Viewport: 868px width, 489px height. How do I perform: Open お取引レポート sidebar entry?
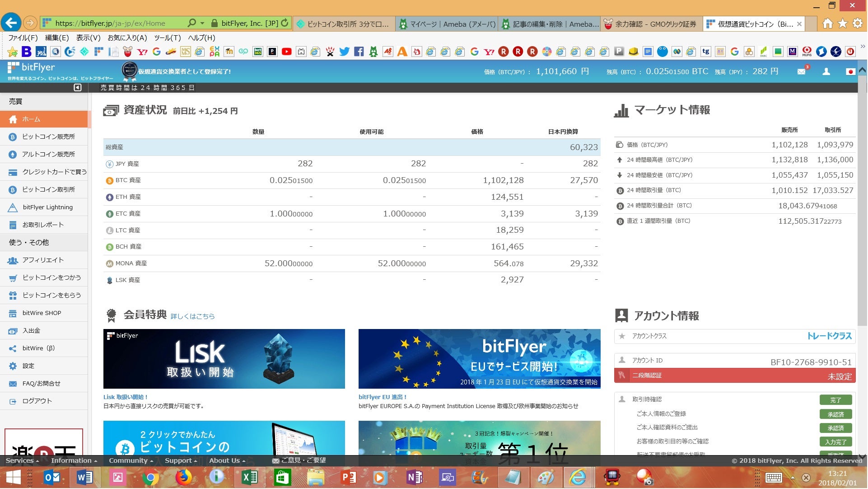click(44, 225)
